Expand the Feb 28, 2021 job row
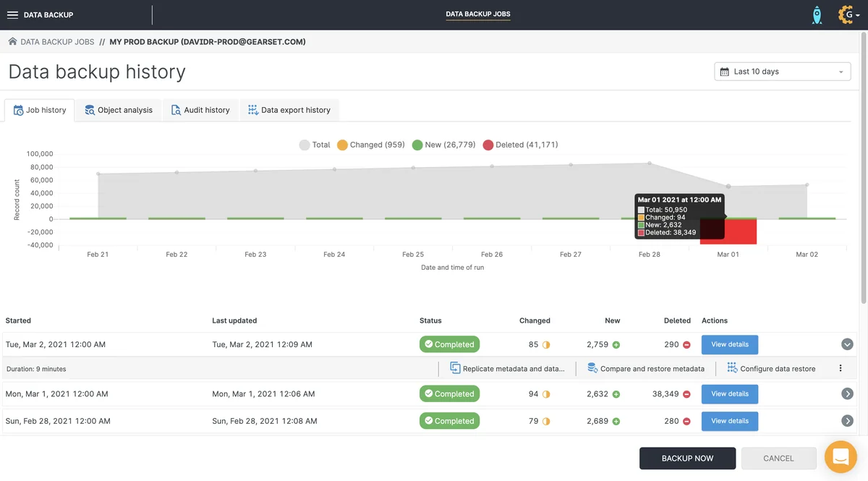Screen dimensions: 868x481 (848, 421)
